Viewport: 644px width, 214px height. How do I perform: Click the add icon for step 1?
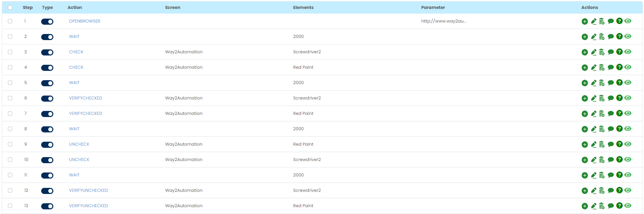585,21
